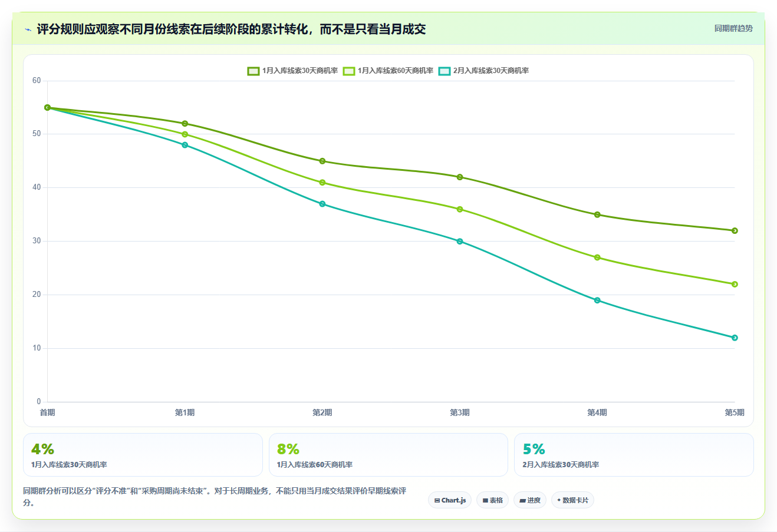Click the 第5期 x-axis label
Viewport: 777px width, 532px height.
[734, 412]
